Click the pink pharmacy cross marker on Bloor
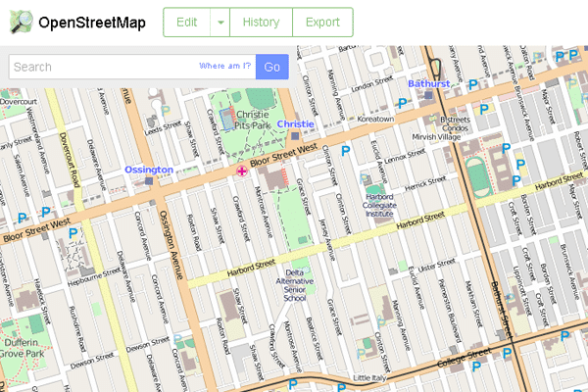This screenshot has height=392, width=588. point(242,171)
